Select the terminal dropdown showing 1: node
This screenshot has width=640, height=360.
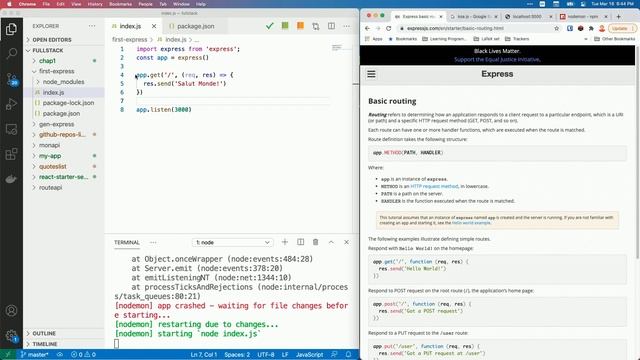233,242
